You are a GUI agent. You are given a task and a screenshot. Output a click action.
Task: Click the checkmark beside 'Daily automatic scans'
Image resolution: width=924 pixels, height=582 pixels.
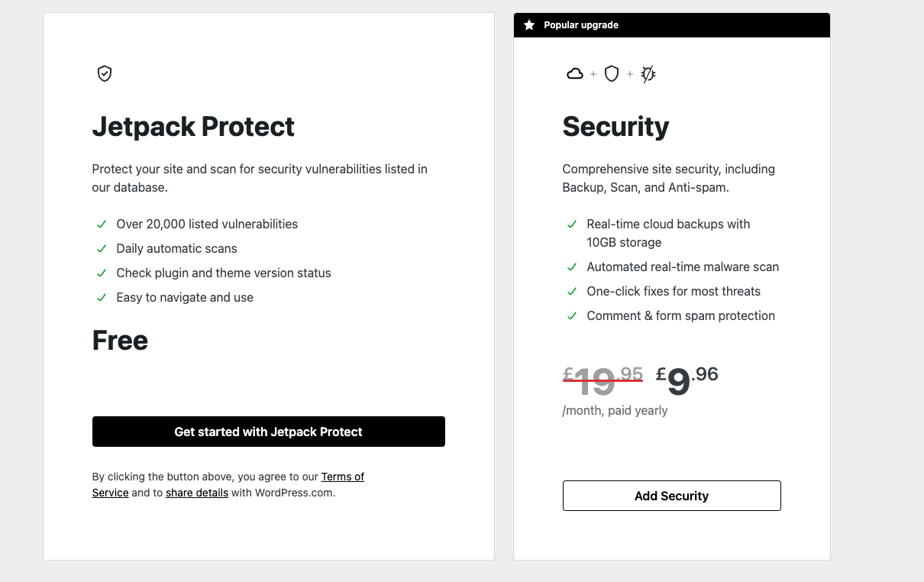coord(102,248)
